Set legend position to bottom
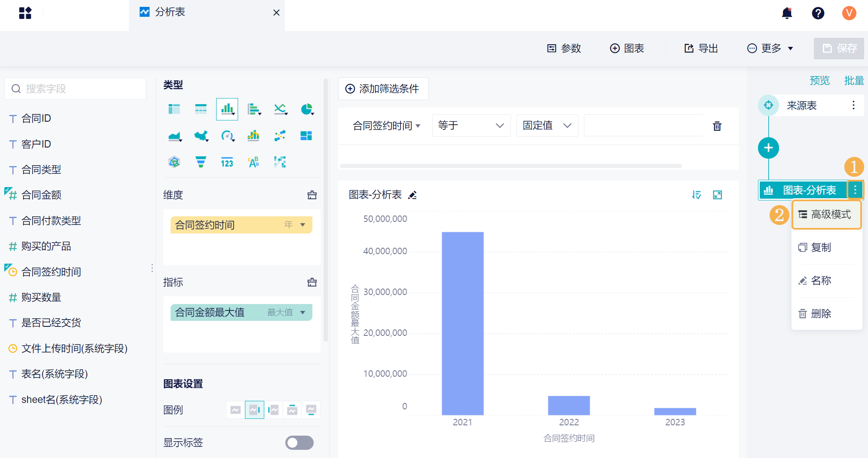This screenshot has height=458, width=868. click(x=311, y=410)
